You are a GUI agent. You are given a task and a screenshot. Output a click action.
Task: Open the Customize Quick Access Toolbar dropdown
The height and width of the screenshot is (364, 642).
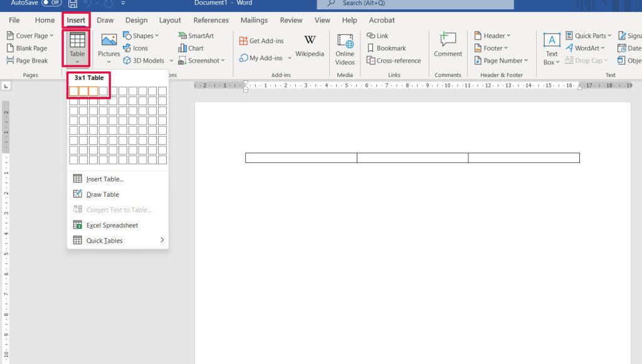pos(124,3)
